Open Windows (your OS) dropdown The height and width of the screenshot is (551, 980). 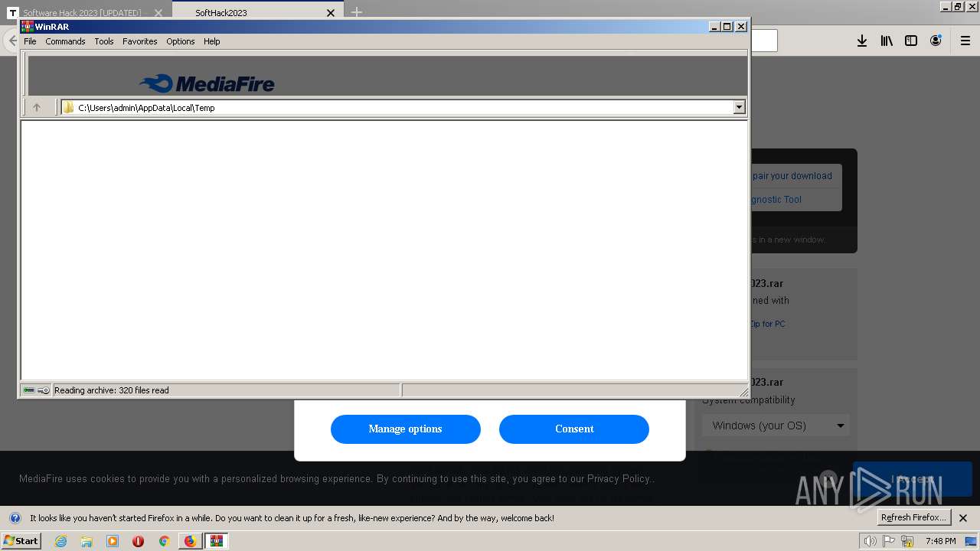pyautogui.click(x=775, y=425)
